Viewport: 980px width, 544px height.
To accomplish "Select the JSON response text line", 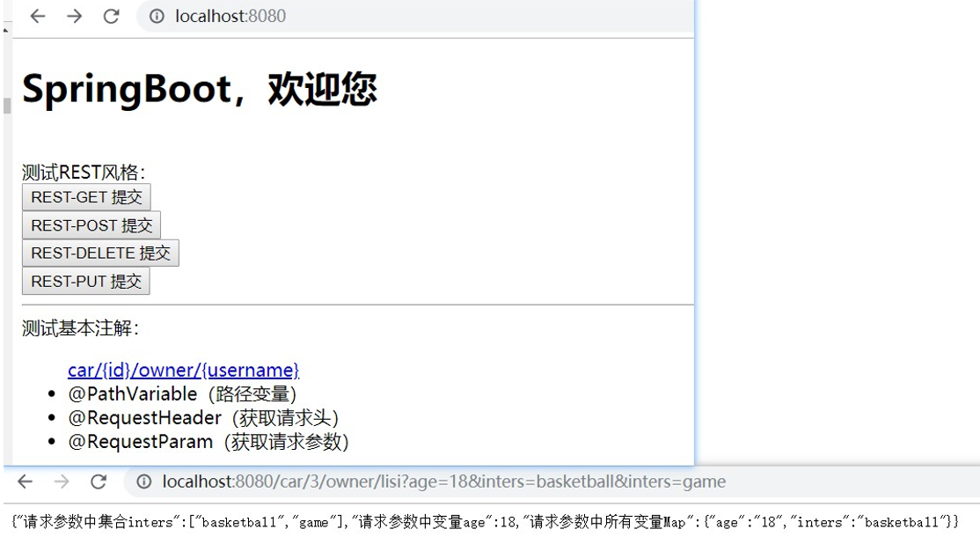I will [x=485, y=522].
